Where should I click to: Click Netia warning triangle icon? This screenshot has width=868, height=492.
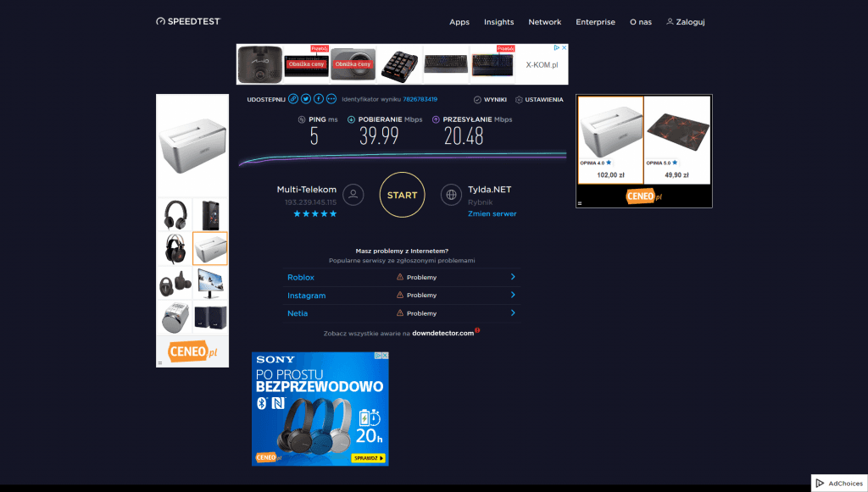[x=400, y=312]
